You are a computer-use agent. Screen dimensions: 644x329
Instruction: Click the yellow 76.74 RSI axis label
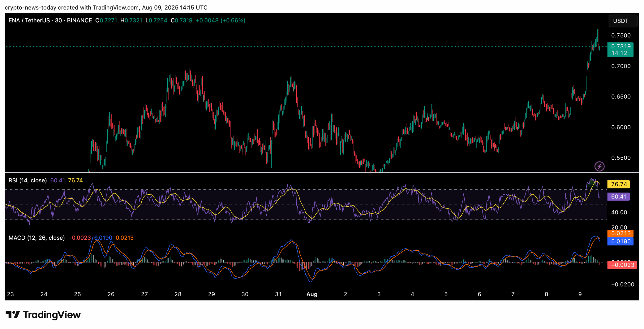pyautogui.click(x=619, y=184)
